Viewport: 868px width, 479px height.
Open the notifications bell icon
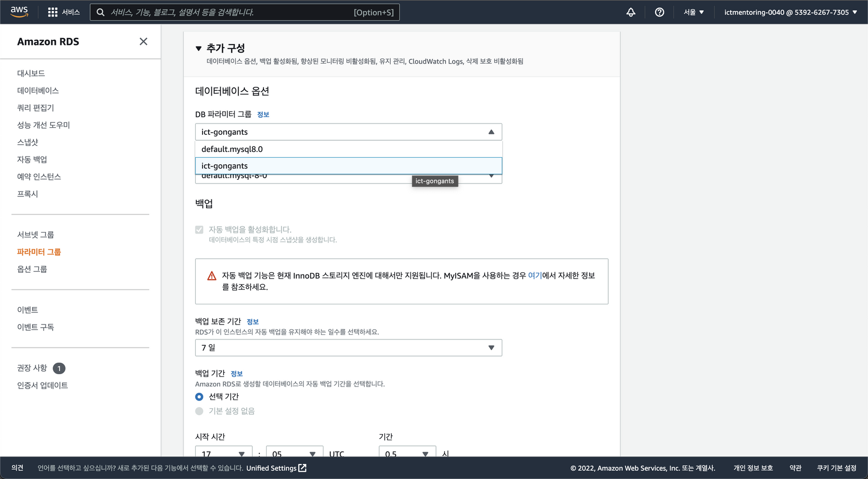pyautogui.click(x=631, y=12)
